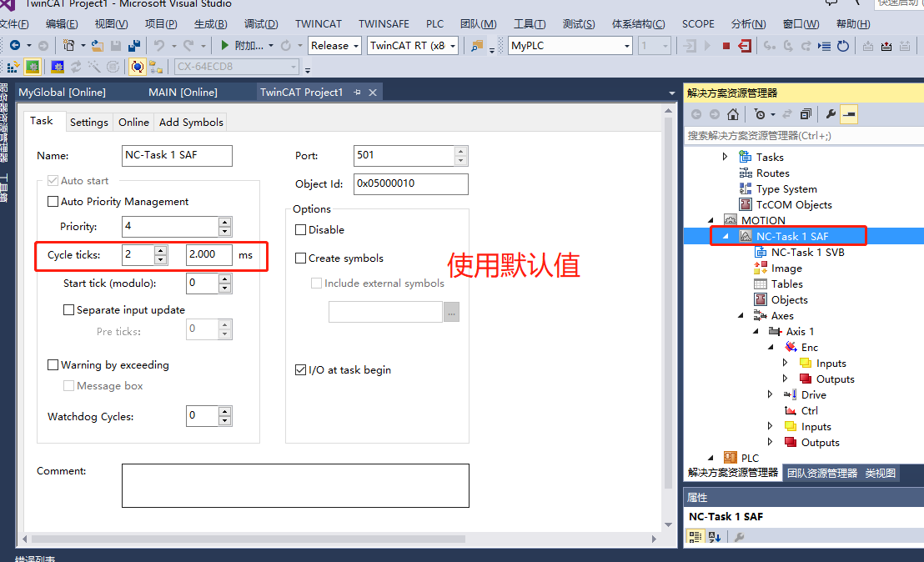Screen dimensions: 924x562
Task: Collapse the Enc node arrow
Action: click(x=771, y=348)
